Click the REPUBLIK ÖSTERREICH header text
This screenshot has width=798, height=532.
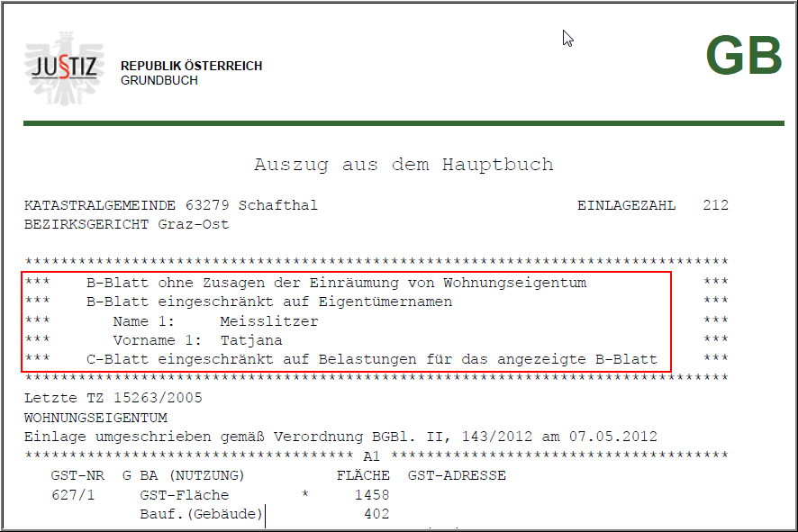pos(191,66)
